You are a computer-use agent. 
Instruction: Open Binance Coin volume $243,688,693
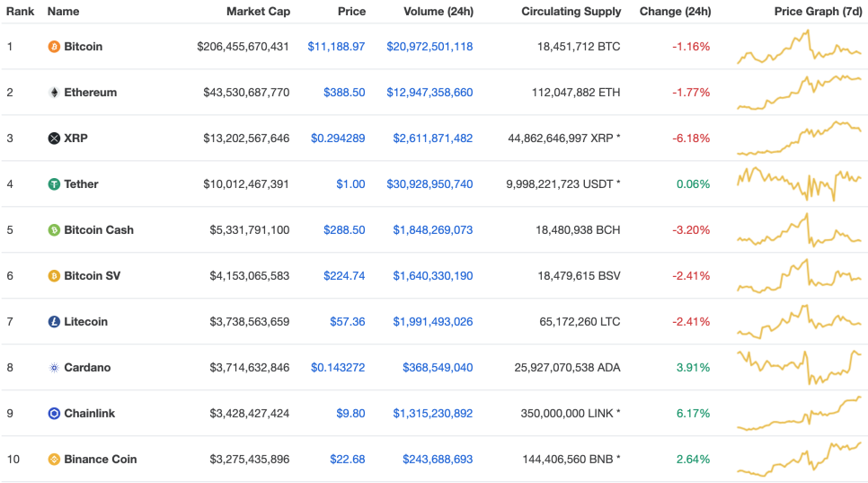pyautogui.click(x=438, y=460)
